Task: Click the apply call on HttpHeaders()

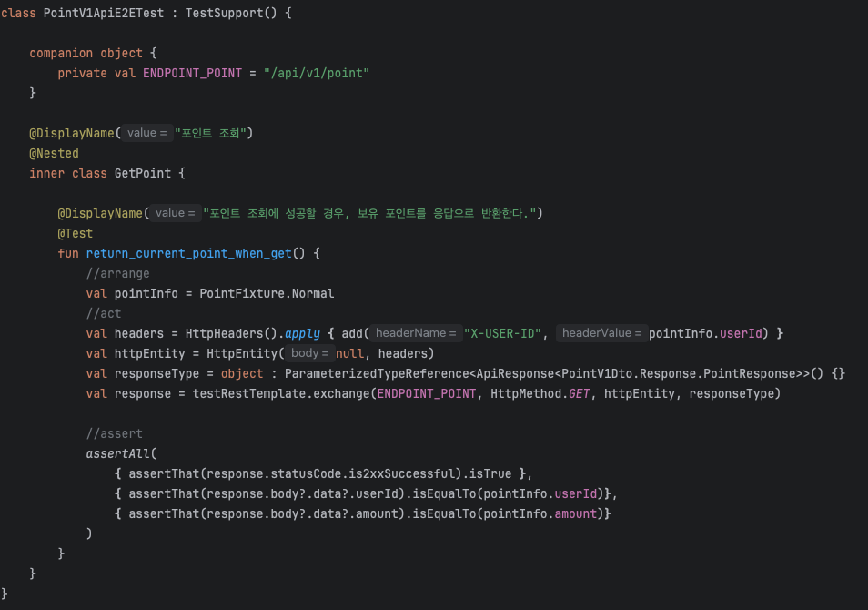Action: click(x=302, y=333)
